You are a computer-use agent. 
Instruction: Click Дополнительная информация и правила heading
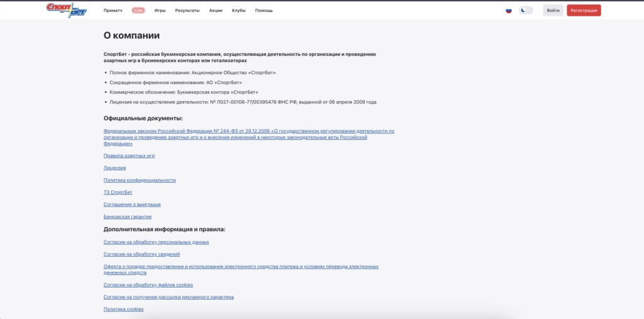(x=164, y=230)
